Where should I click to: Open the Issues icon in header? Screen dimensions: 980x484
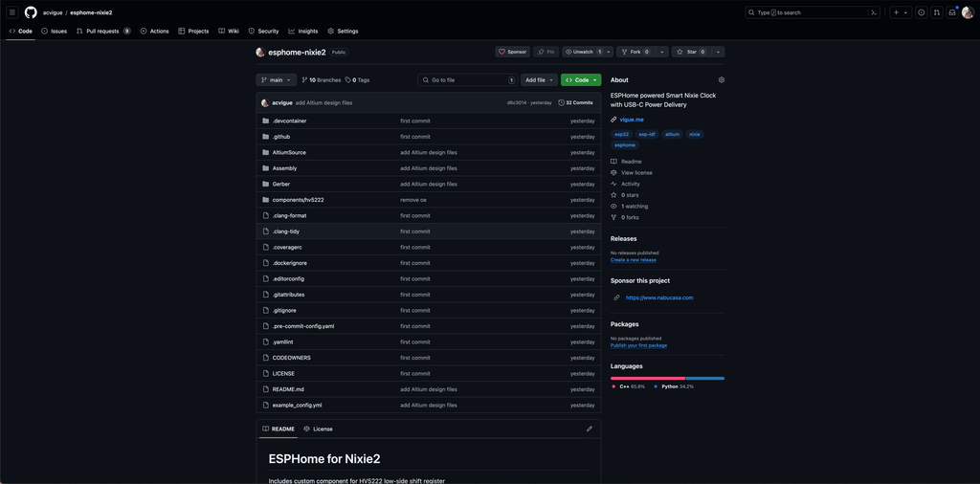click(x=921, y=12)
